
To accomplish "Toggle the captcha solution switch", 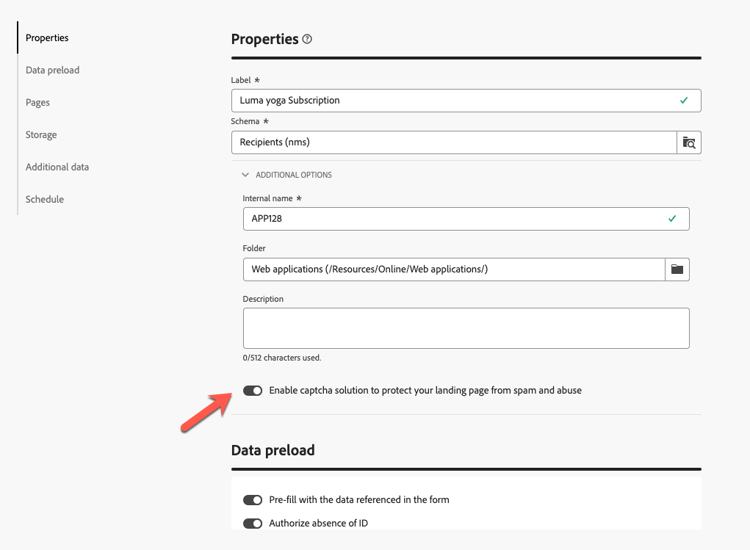I will pos(252,391).
